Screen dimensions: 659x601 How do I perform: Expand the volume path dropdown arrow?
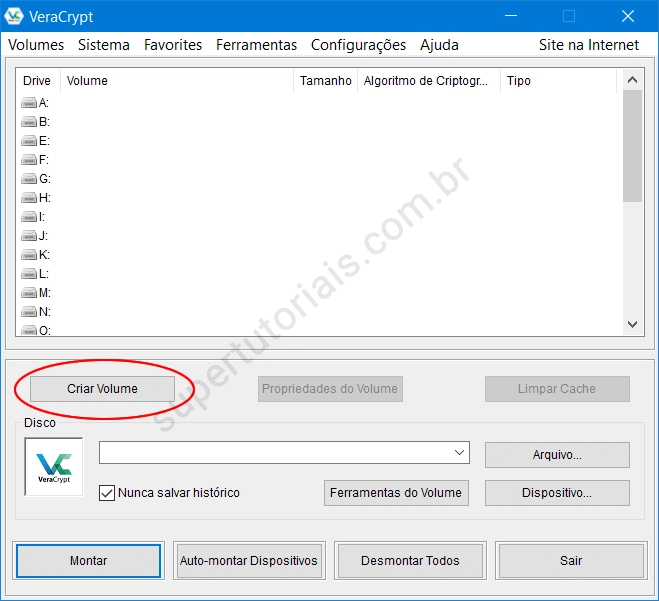[459, 453]
